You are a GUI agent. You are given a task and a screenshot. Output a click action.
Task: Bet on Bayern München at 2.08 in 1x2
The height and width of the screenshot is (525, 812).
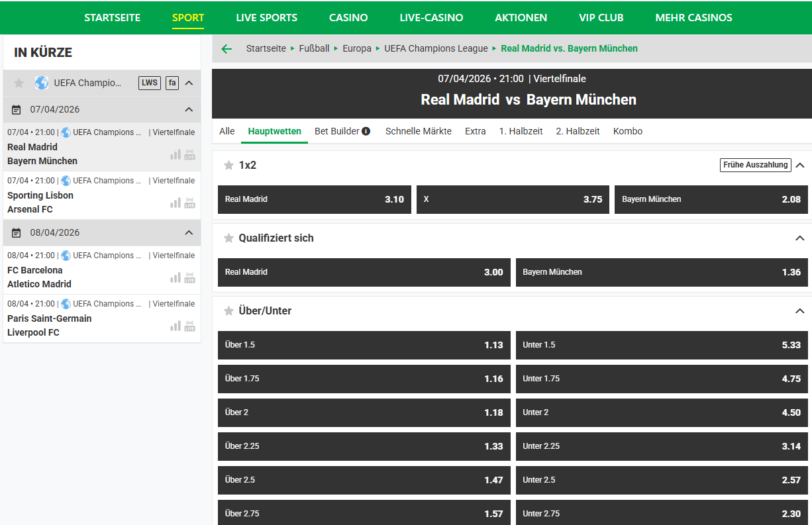coord(711,199)
